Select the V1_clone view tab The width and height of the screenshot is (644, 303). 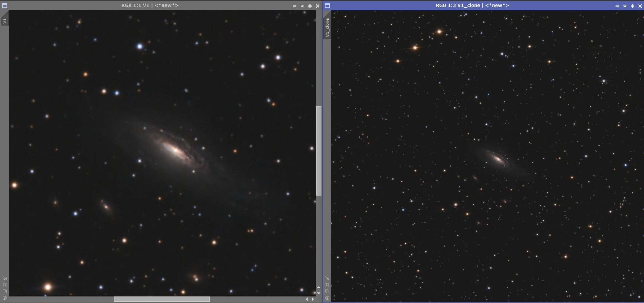327,27
